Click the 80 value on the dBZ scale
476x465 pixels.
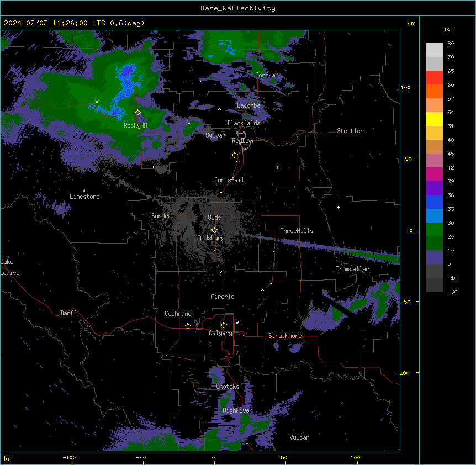451,44
